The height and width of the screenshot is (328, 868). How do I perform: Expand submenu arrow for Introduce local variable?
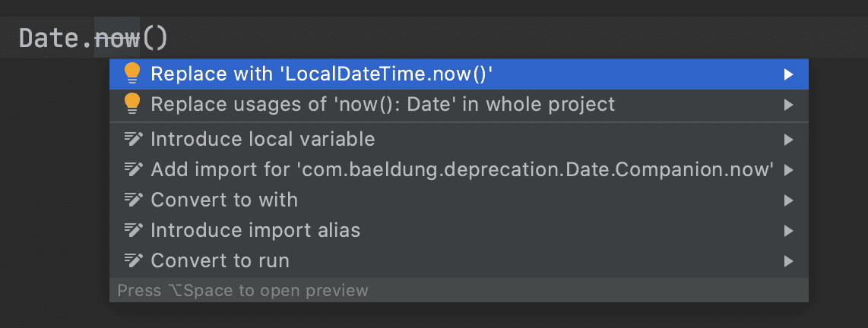tap(789, 140)
